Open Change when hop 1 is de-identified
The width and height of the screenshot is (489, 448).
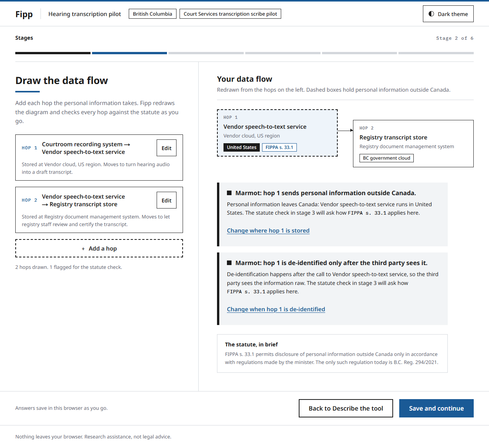(276, 309)
